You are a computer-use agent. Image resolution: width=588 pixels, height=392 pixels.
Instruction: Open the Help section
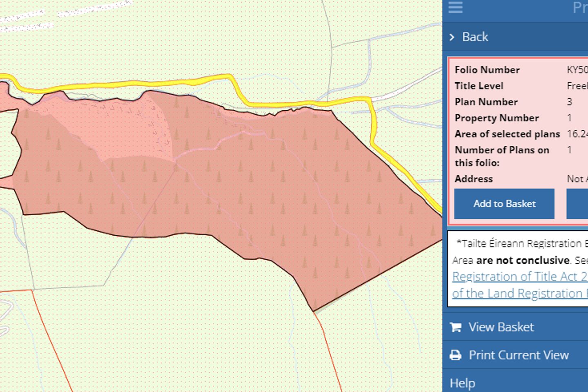coord(462,383)
